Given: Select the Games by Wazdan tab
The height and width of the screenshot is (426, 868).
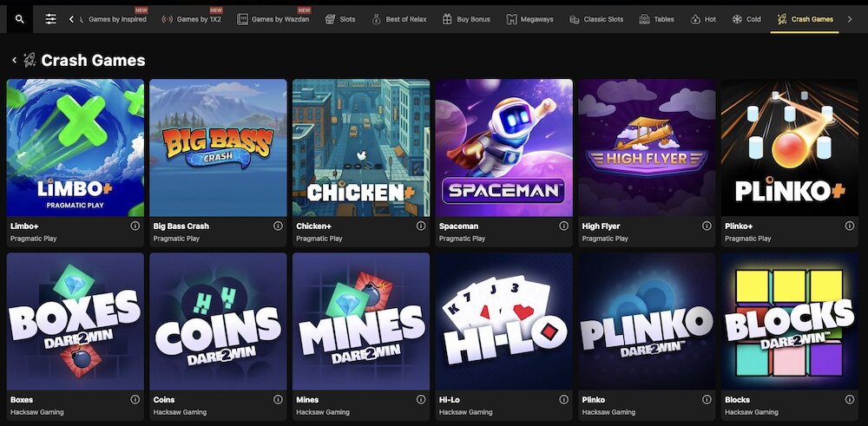Looking at the screenshot, I should tap(273, 19).
